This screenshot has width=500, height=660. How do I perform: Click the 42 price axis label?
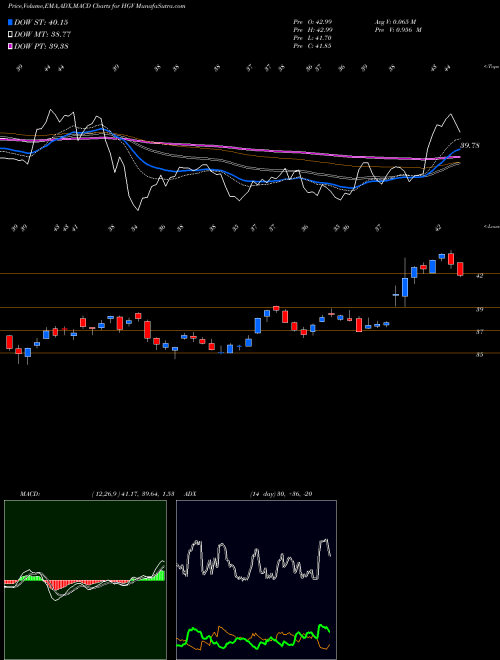click(480, 276)
